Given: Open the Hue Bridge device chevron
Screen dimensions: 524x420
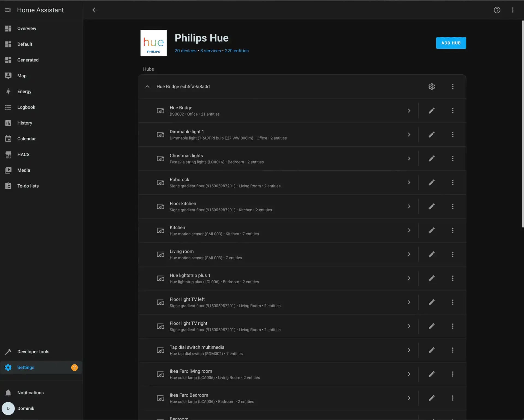Looking at the screenshot, I should point(409,110).
